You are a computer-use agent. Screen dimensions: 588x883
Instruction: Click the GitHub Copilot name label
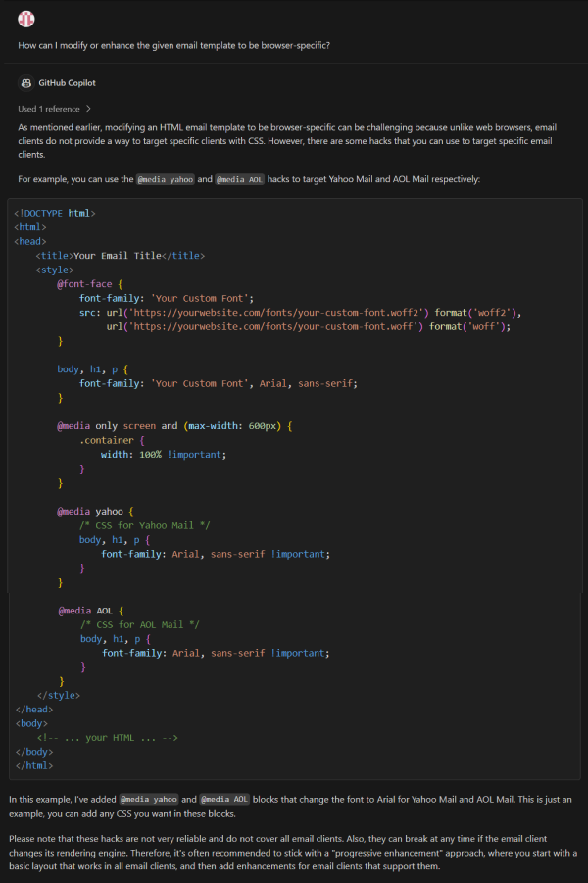(x=67, y=83)
